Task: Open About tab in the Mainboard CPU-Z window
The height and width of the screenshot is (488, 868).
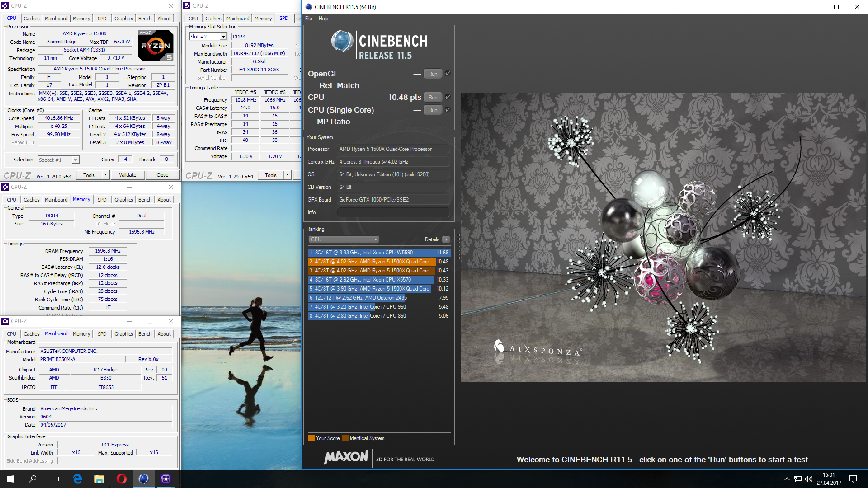Action: point(164,334)
